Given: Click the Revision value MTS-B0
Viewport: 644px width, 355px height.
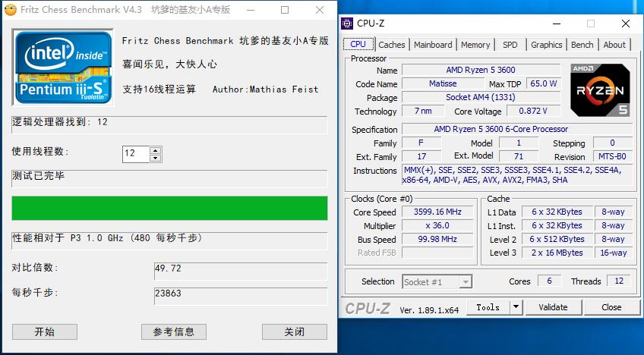Looking at the screenshot, I should point(612,156).
